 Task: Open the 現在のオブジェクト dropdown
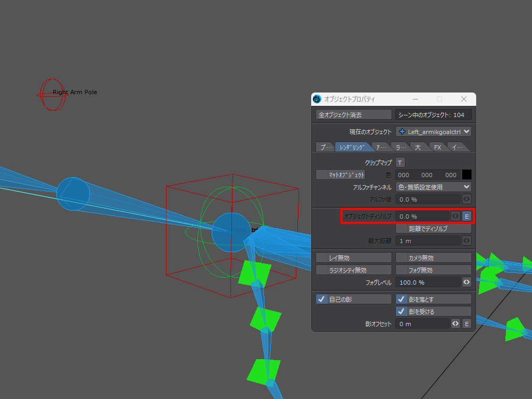coord(434,131)
